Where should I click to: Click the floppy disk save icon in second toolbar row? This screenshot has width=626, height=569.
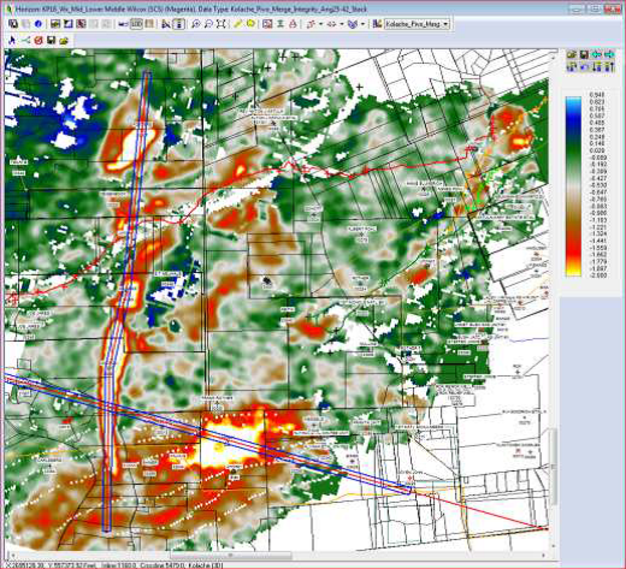click(x=51, y=40)
